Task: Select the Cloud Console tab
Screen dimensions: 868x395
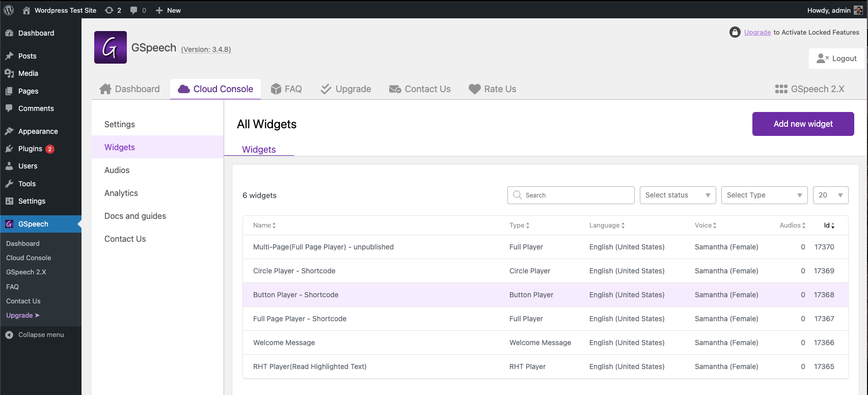Action: point(215,89)
